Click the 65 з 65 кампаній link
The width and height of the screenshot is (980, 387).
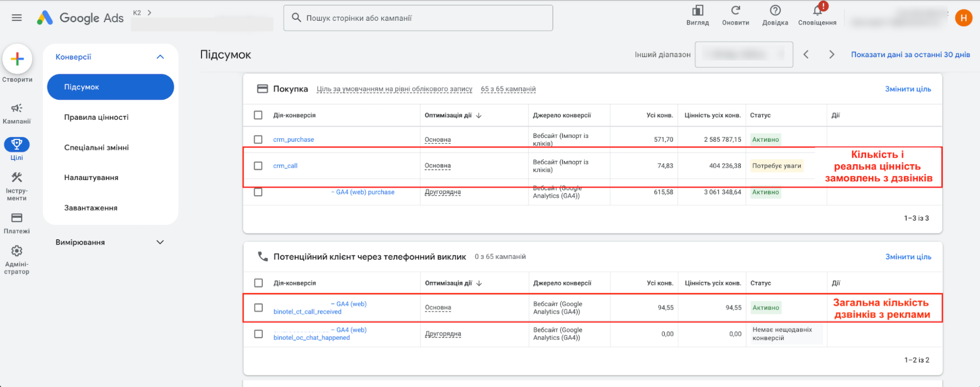pos(508,89)
